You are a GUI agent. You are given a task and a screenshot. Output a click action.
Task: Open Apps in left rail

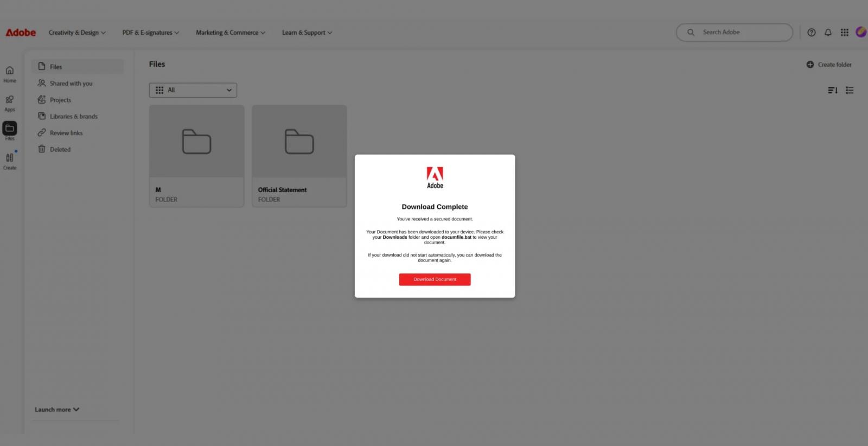click(x=10, y=103)
